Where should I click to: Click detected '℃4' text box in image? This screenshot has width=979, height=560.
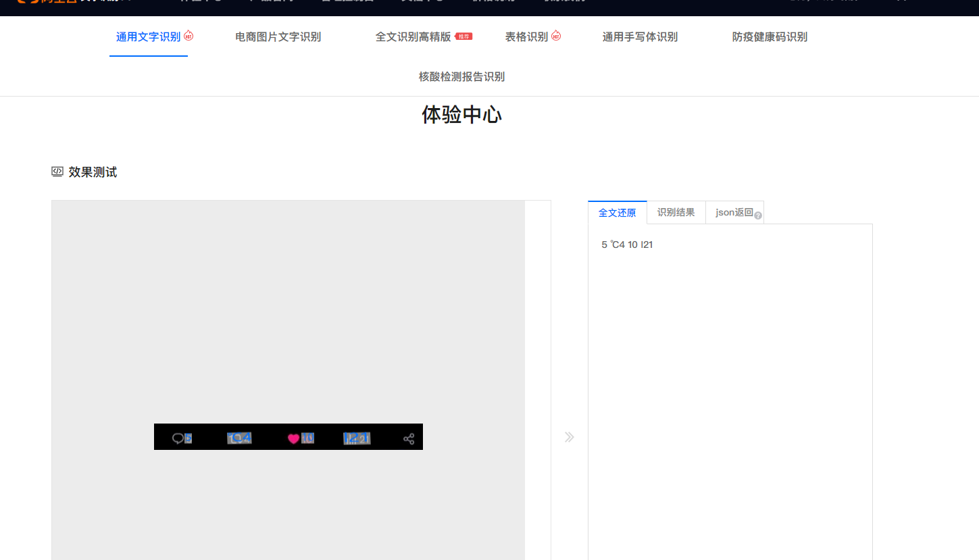point(239,438)
